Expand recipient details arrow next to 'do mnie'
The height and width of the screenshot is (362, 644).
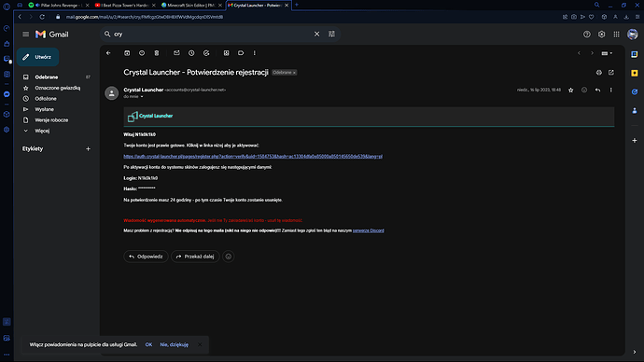click(142, 97)
